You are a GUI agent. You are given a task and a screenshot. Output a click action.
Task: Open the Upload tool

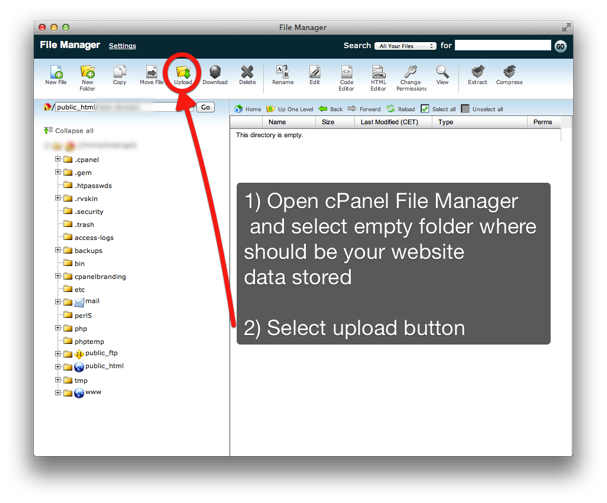[183, 72]
